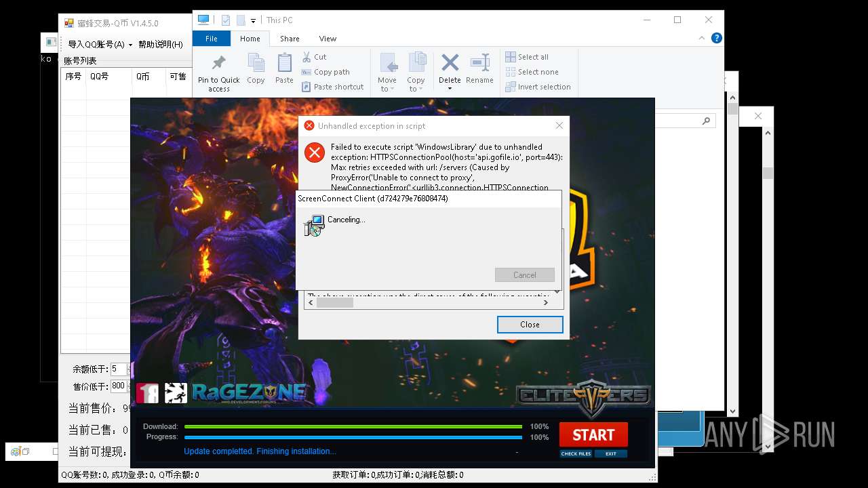Click Paste shortcut in Explorer ribbon
The height and width of the screenshot is (488, 868).
[x=333, y=87]
